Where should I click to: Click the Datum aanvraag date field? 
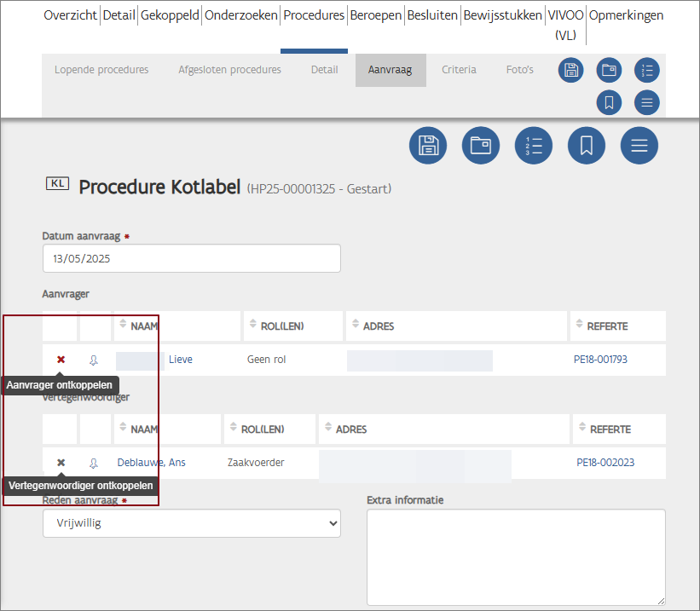192,258
